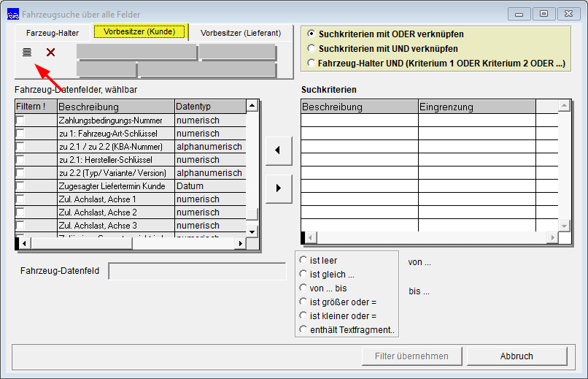The image size is (588, 379).
Task: Select the 'enthält Textfragment..' option
Action: [303, 329]
